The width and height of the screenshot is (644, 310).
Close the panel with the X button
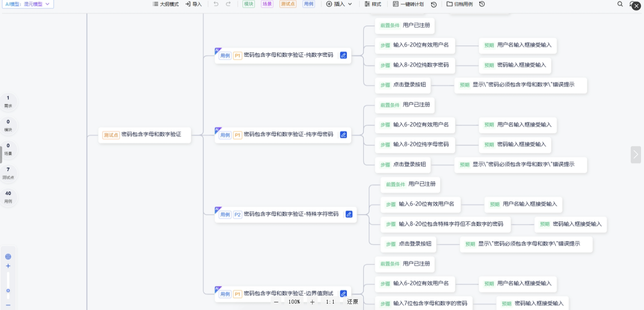(x=636, y=6)
